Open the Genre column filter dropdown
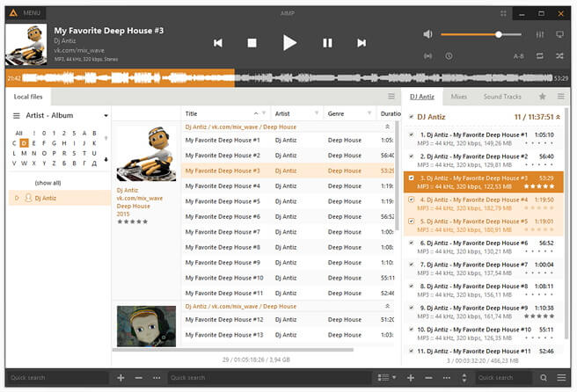The height and width of the screenshot is (392, 577). click(x=369, y=113)
